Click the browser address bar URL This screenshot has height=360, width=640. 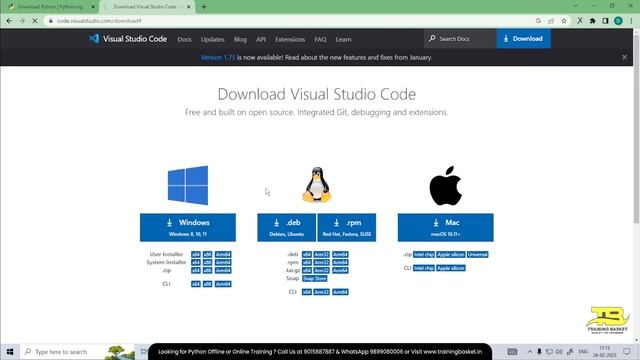pyautogui.click(x=99, y=21)
